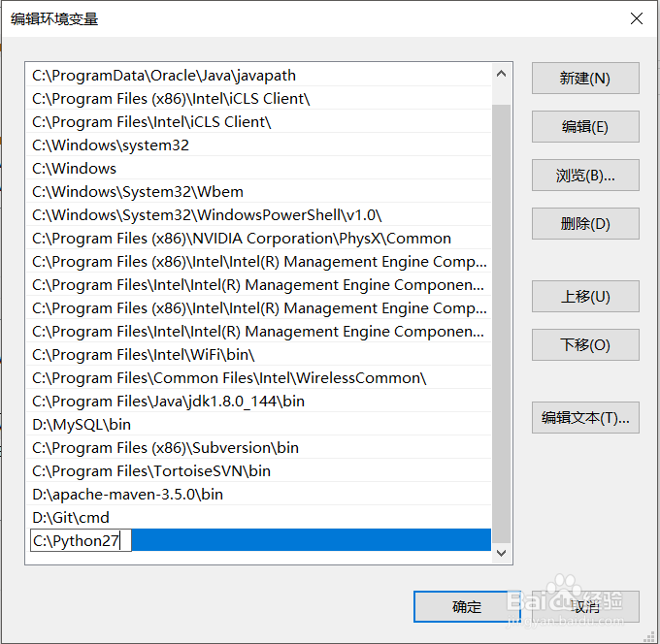Viewport: 660px width, 644px height.
Task: Cancel the dialog with 取消
Action: click(x=585, y=606)
